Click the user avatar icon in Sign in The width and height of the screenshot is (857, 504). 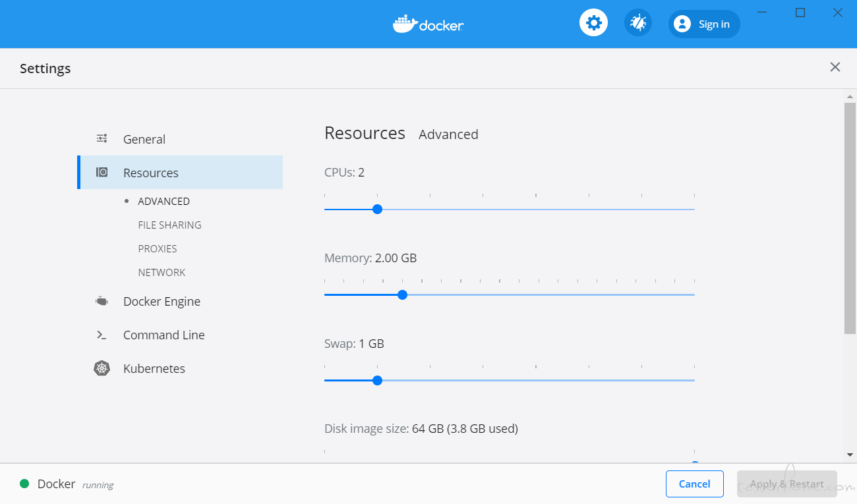(x=682, y=24)
